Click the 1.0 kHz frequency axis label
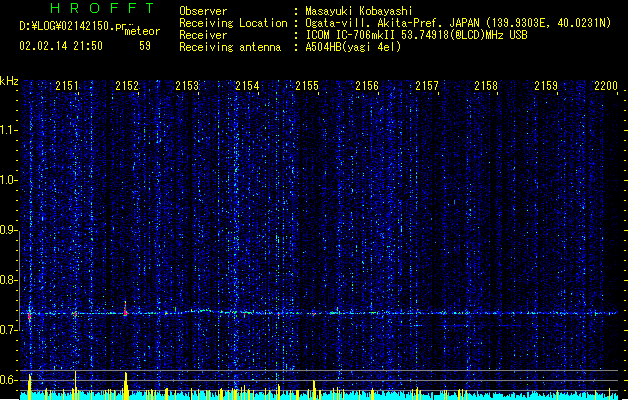Image resolution: width=629 pixels, height=400 pixels. click(9, 180)
